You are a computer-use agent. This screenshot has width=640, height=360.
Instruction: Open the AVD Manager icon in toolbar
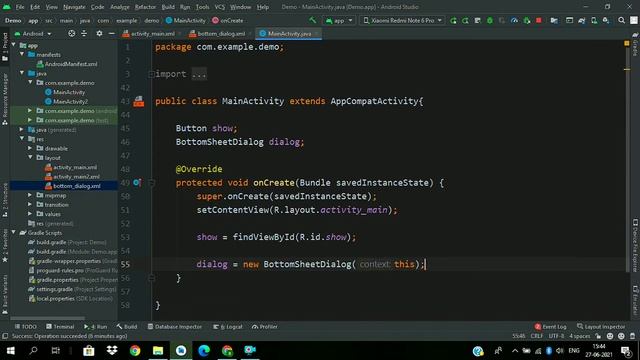pyautogui.click(x=594, y=20)
